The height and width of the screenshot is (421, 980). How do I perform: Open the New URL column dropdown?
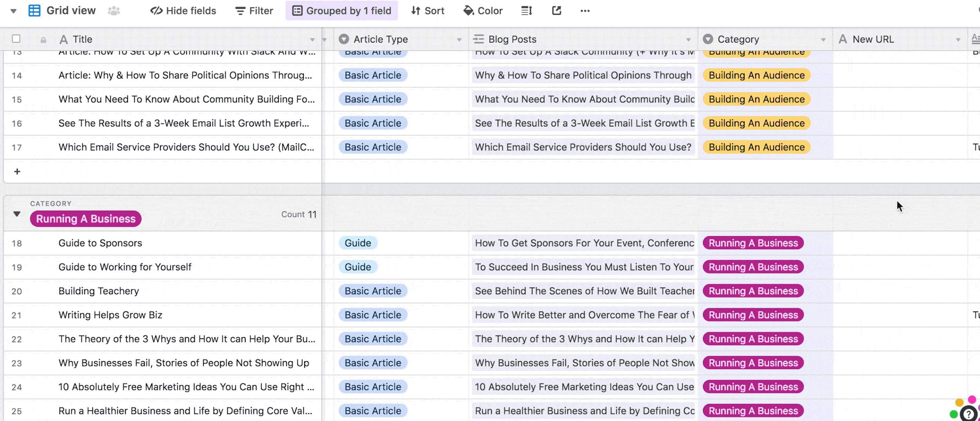pyautogui.click(x=958, y=40)
